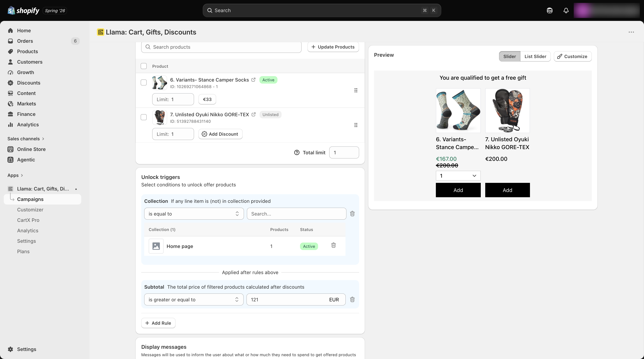Screen dimensions: 644x359
Task: Click Add Discount for Oyuki Nikko GORE-TEX
Action: click(220, 134)
